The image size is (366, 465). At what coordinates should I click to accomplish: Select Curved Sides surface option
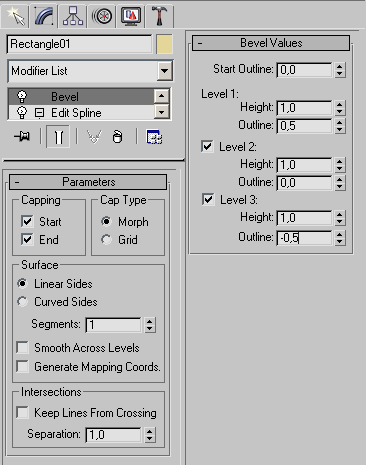pyautogui.click(x=22, y=302)
